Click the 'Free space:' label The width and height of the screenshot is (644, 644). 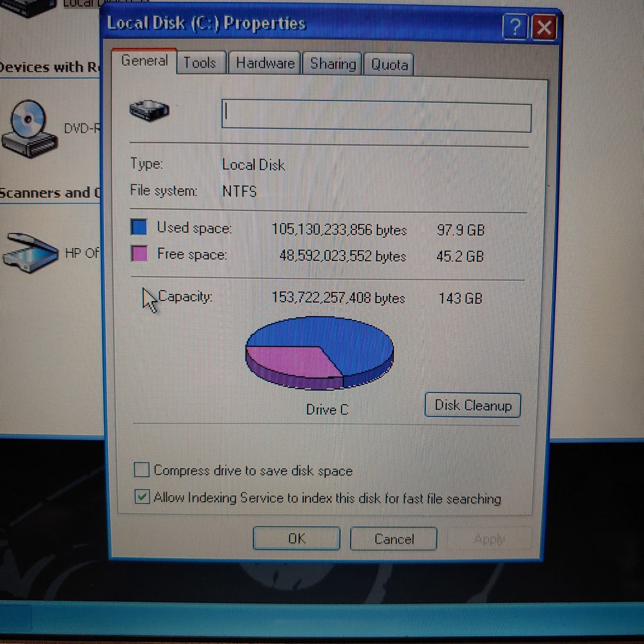[192, 254]
